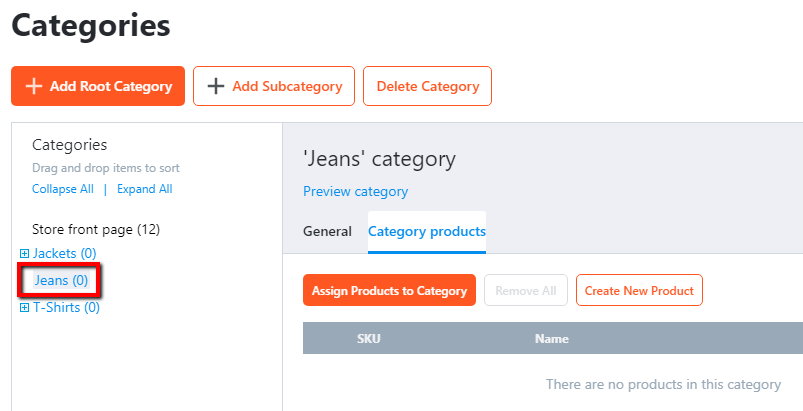
Task: Click the SKU column header
Action: tap(369, 338)
